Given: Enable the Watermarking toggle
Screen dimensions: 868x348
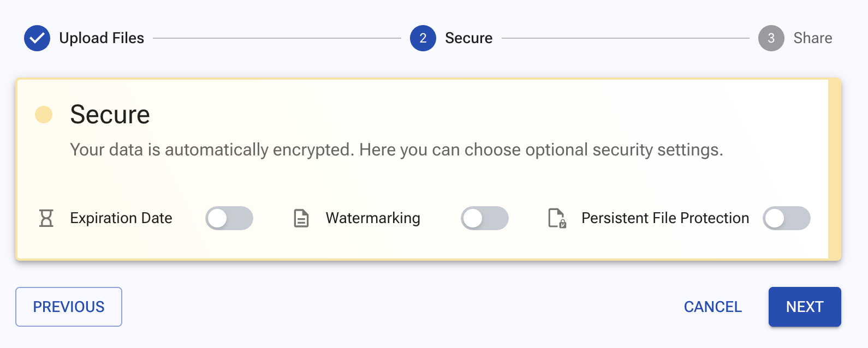Looking at the screenshot, I should [x=485, y=218].
